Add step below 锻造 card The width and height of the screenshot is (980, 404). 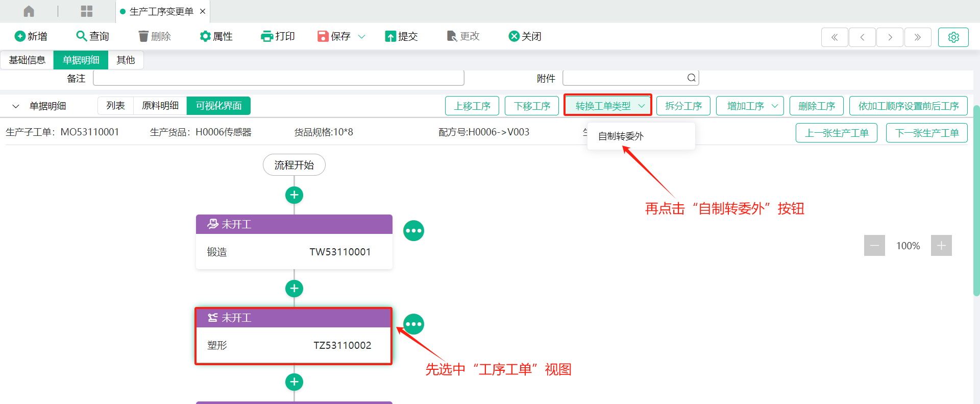point(294,289)
